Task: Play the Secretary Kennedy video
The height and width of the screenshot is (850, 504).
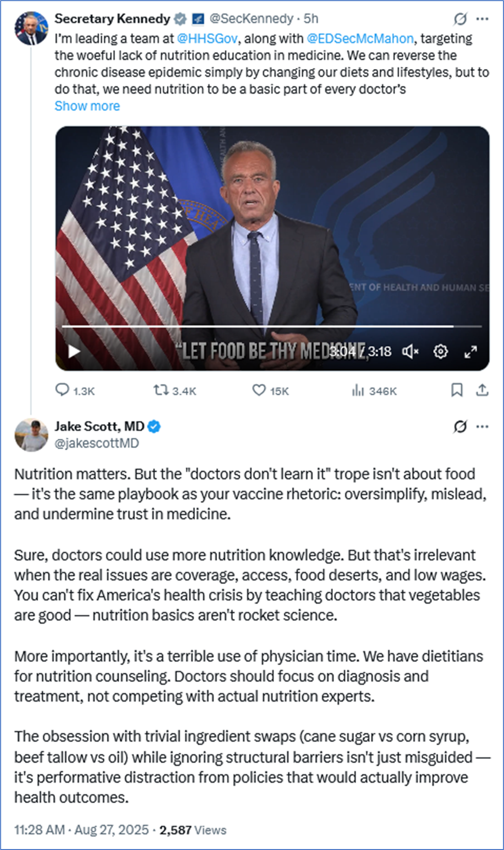Action: tap(74, 351)
